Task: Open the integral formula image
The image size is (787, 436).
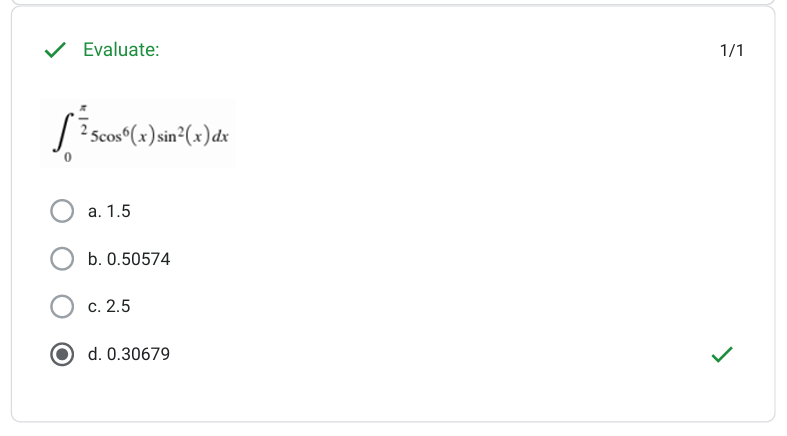Action: click(138, 133)
